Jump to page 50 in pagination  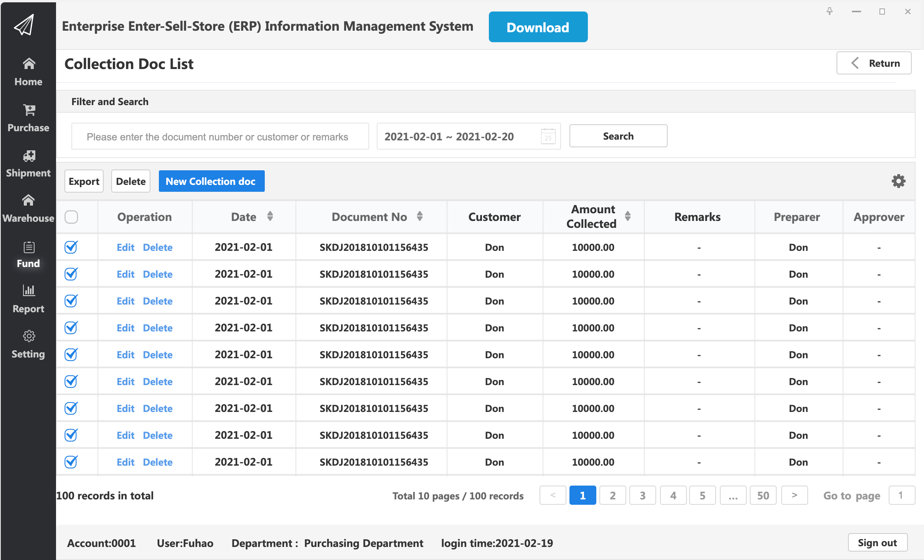pyautogui.click(x=763, y=496)
